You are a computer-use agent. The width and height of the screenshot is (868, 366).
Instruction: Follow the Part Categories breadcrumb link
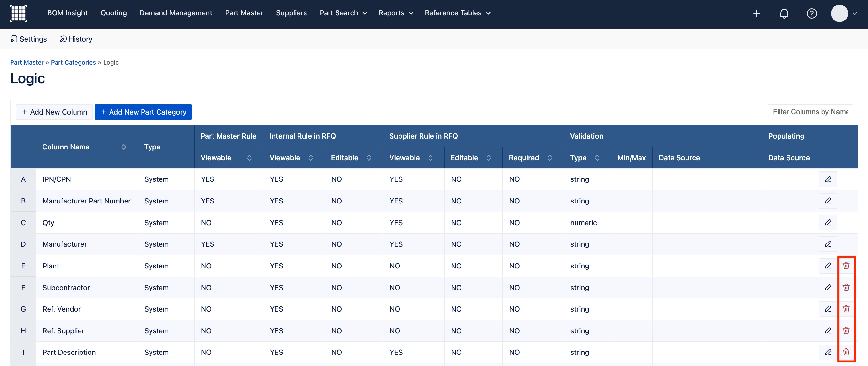(x=73, y=62)
